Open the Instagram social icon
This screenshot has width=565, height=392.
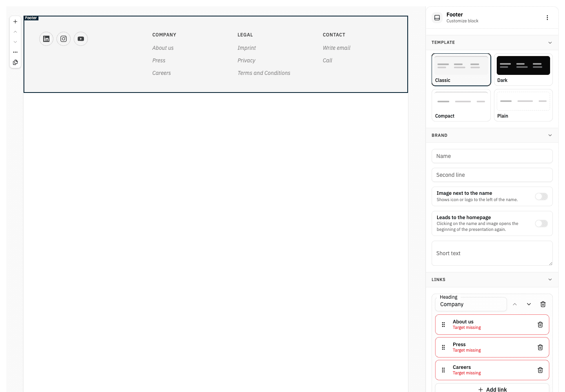(64, 39)
